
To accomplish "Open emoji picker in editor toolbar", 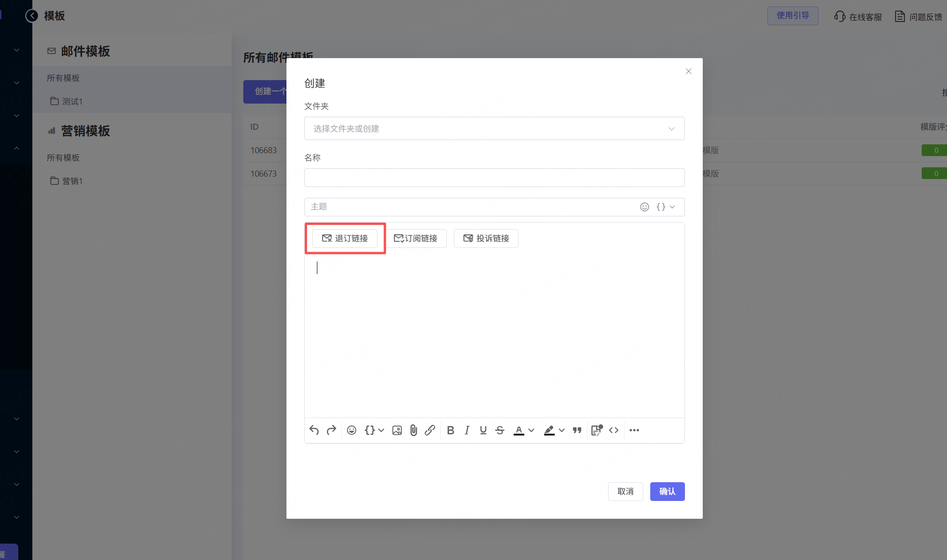I will pos(352,430).
